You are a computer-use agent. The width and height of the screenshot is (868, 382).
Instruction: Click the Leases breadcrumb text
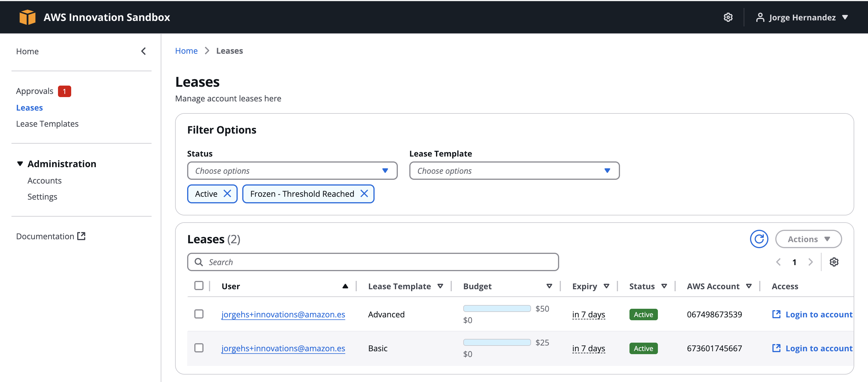click(229, 51)
